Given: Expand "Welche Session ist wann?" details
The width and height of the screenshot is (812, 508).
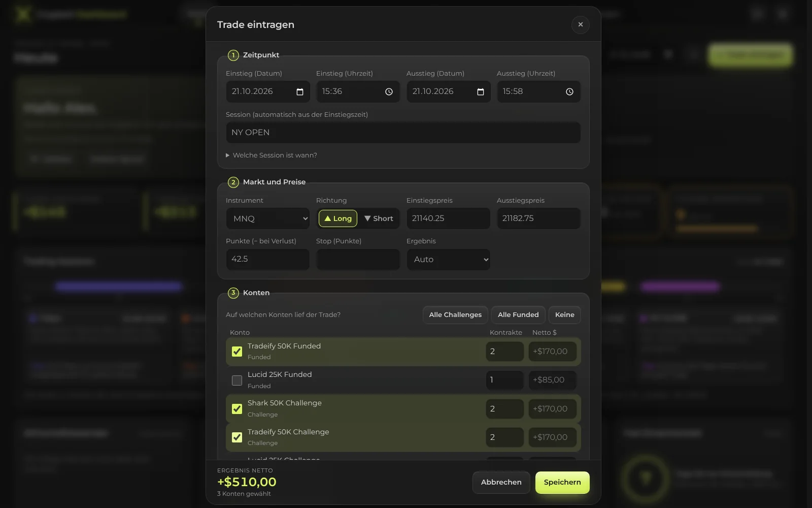Looking at the screenshot, I should [272, 155].
